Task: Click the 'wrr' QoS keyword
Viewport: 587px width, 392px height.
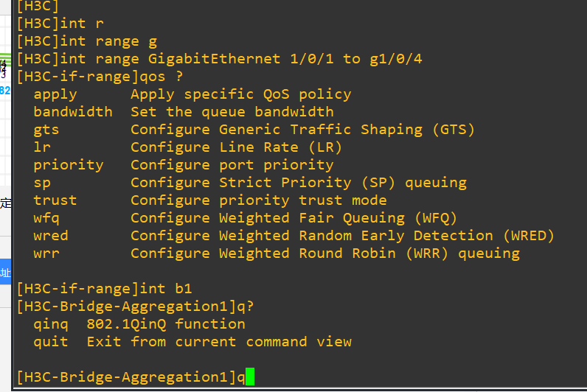Action: click(x=46, y=253)
